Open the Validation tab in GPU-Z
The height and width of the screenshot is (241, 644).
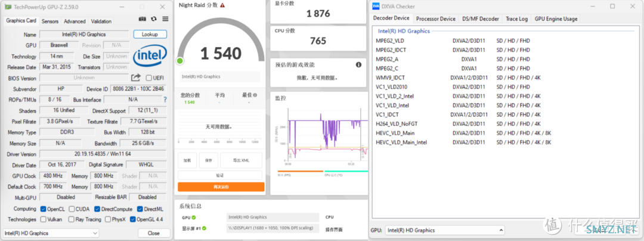101,21
